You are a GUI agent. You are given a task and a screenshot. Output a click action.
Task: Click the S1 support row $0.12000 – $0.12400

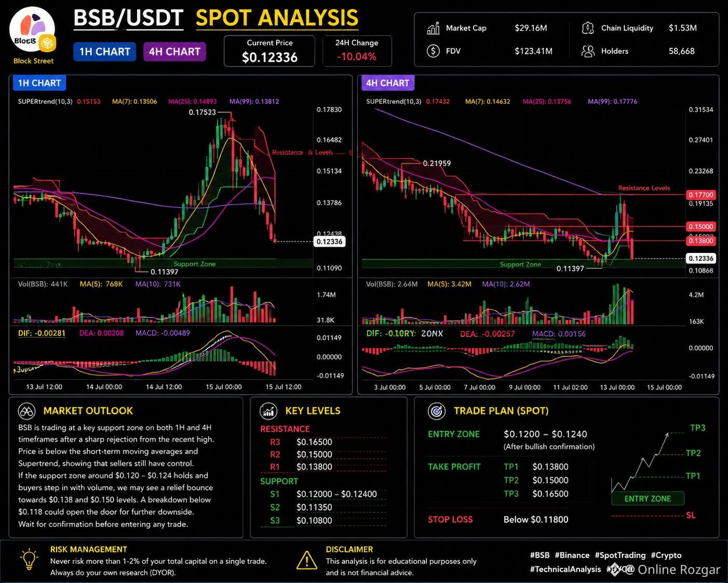[x=323, y=494]
